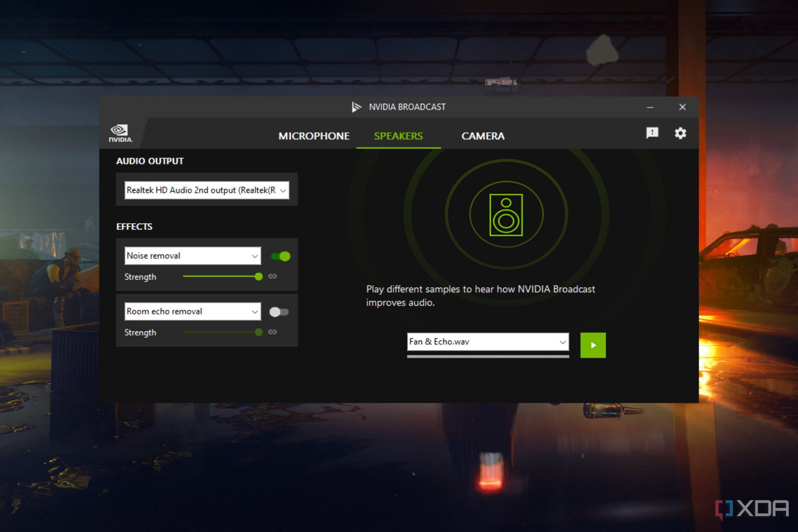
Task: Click the Strength label under Room echo removal
Action: tap(140, 332)
